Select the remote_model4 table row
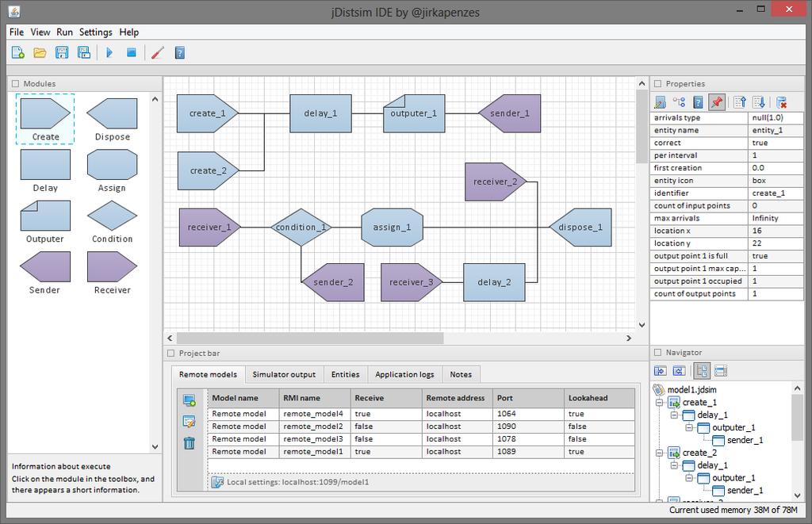The image size is (812, 524). [x=422, y=414]
